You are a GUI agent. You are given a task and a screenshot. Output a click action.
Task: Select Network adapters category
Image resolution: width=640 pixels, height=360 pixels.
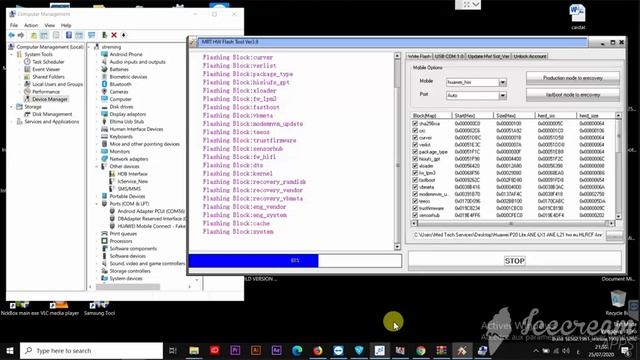point(129,159)
